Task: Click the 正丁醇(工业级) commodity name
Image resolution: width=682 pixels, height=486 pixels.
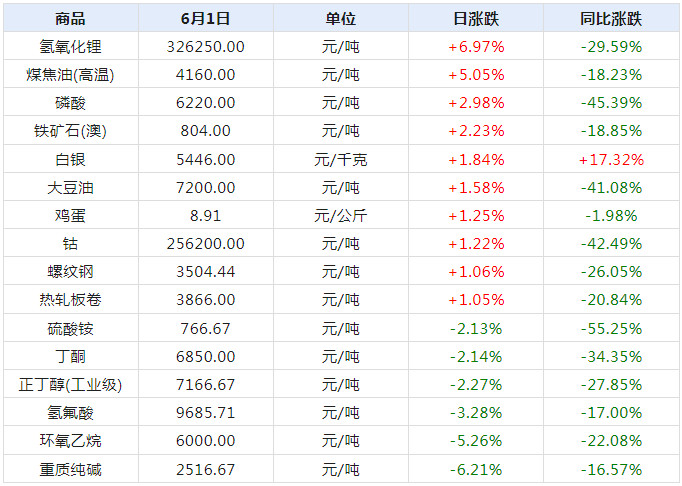Action: point(70,384)
